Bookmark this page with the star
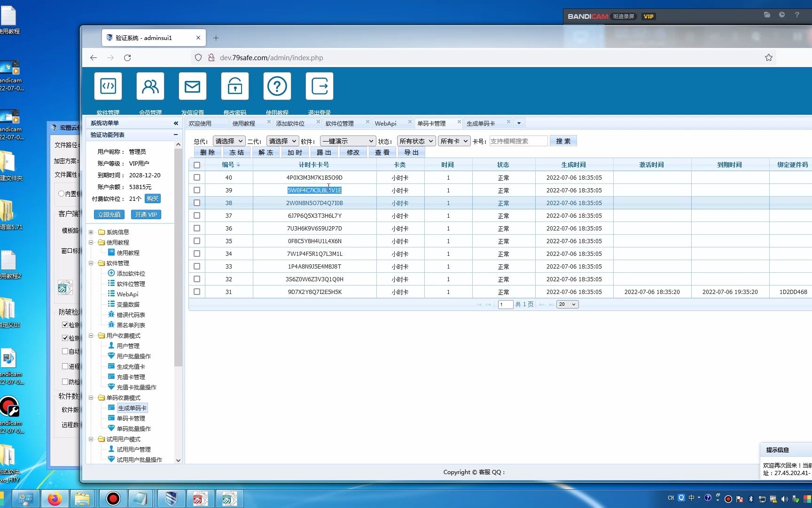 (x=769, y=58)
